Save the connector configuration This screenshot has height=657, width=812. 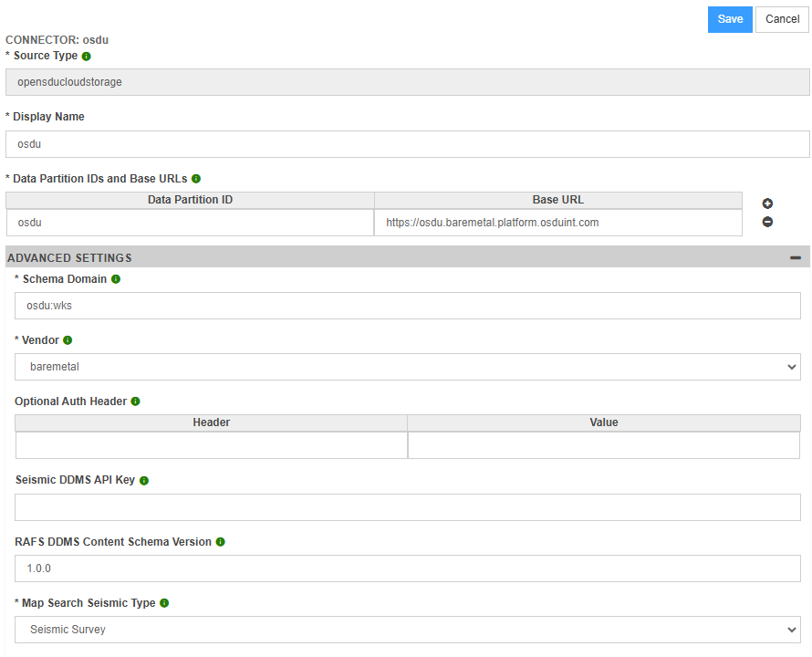(x=730, y=19)
